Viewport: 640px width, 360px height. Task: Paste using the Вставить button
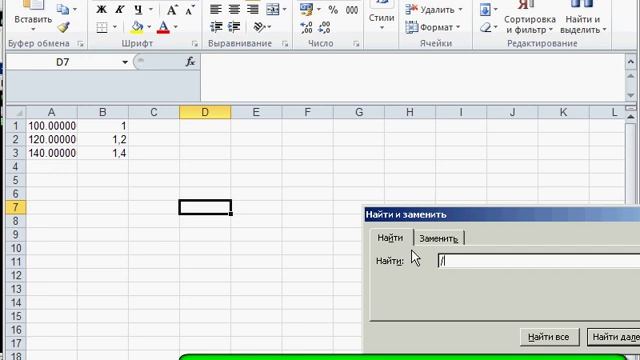tap(33, 19)
